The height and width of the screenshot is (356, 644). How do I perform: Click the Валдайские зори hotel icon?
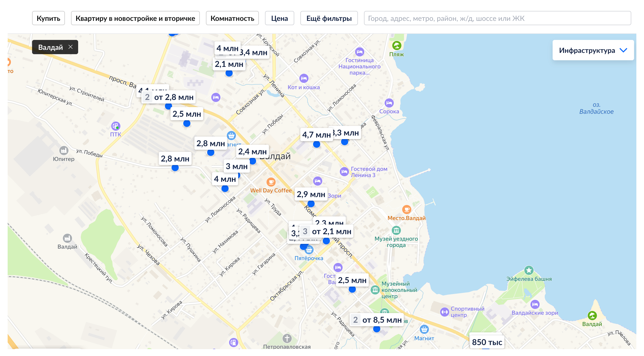pyautogui.click(x=535, y=304)
